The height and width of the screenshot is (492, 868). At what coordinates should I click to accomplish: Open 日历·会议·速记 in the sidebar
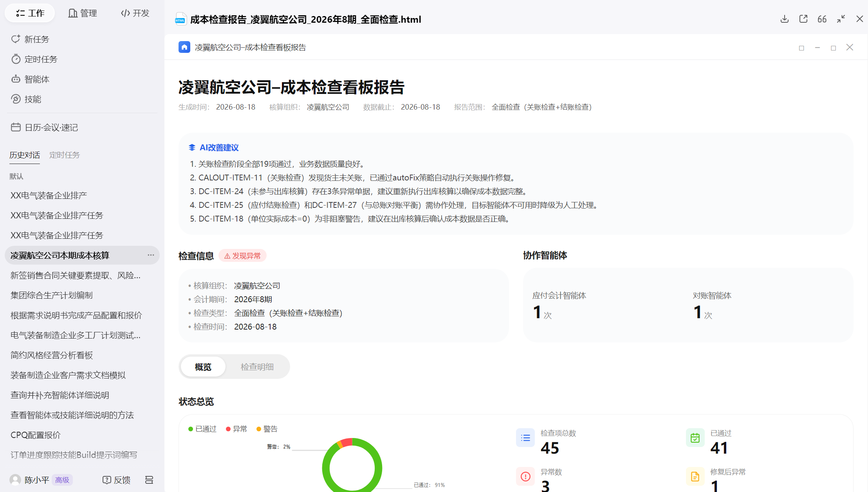click(45, 127)
